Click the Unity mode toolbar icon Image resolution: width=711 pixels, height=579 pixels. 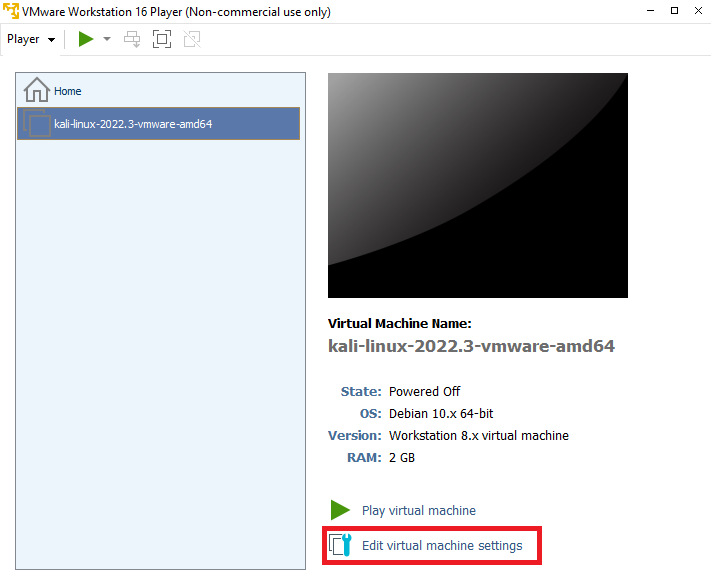tap(192, 39)
